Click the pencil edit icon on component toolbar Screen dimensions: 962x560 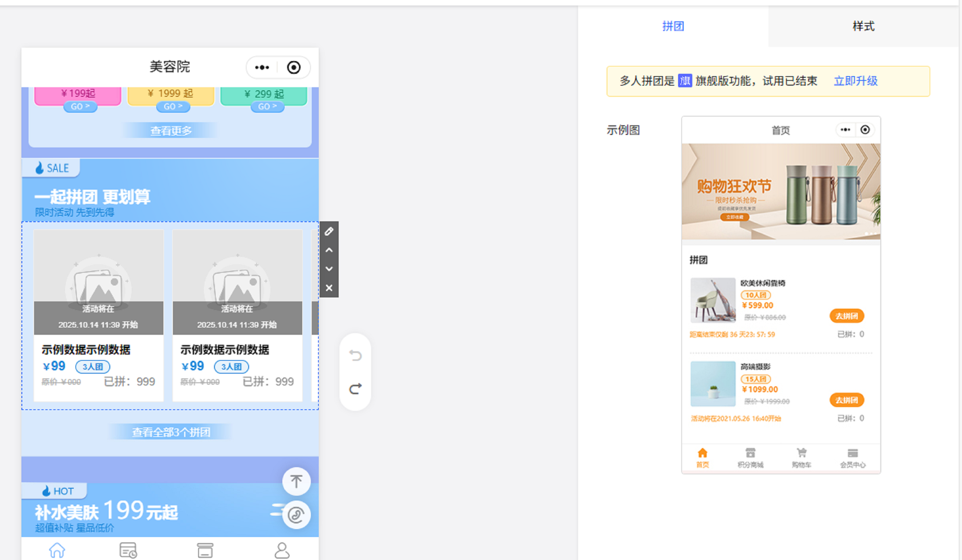[329, 231]
